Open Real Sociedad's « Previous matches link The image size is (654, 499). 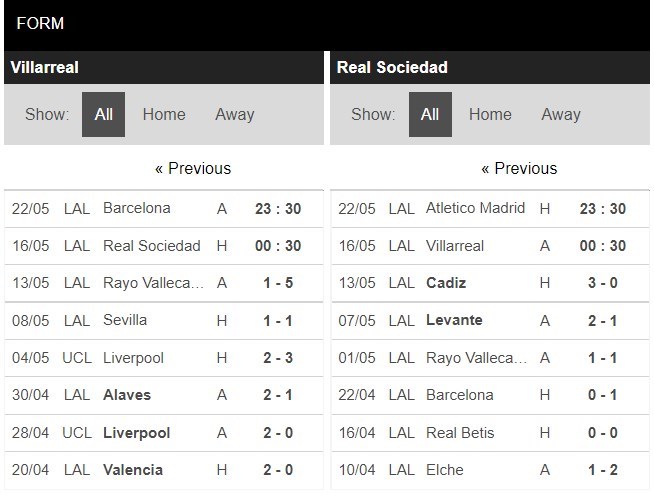pyautogui.click(x=519, y=169)
